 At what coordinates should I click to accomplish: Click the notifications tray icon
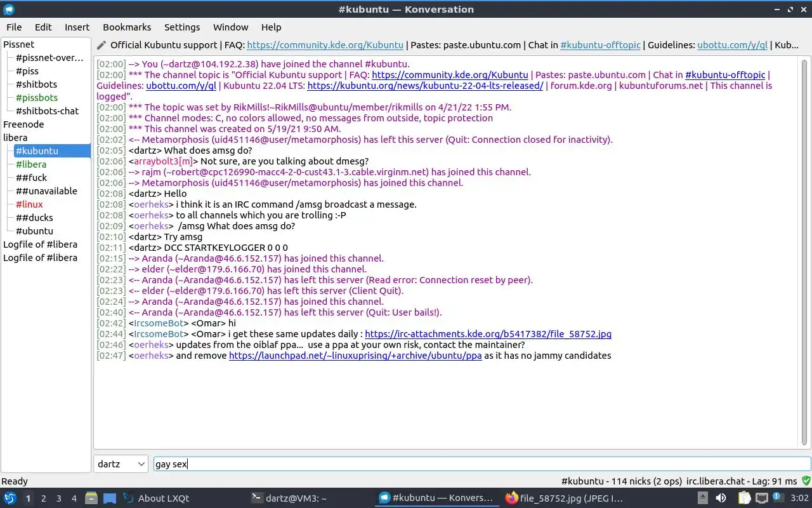(x=778, y=498)
